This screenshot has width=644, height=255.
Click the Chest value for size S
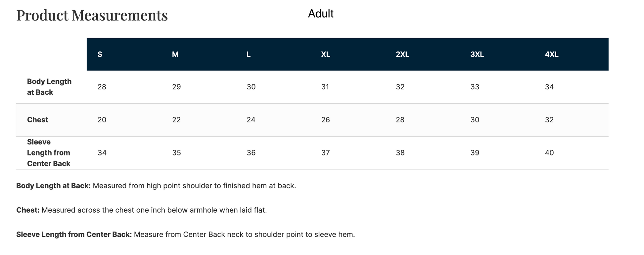click(102, 120)
